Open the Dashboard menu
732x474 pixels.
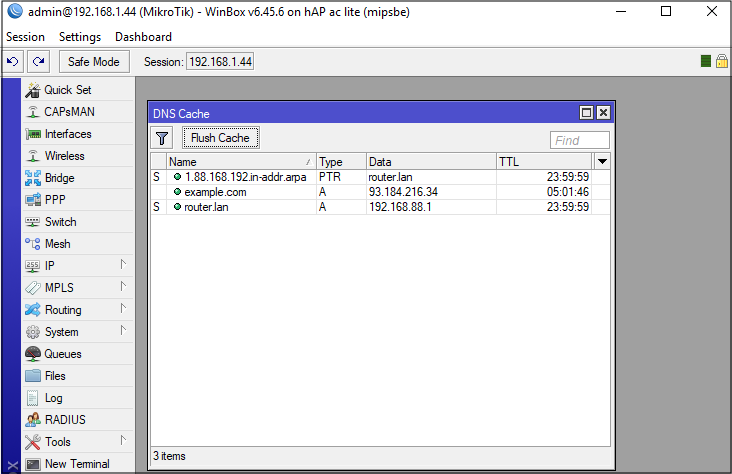pos(143,37)
